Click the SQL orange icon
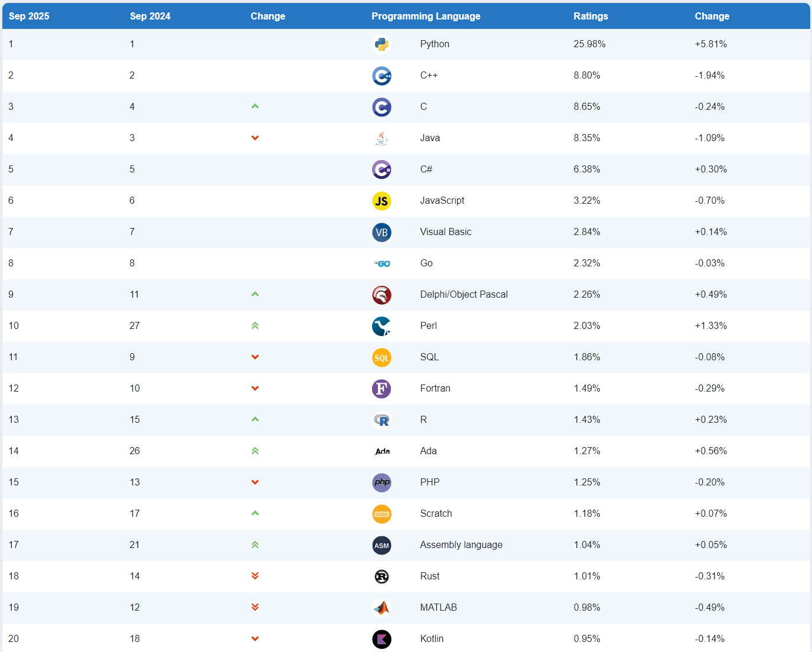The width and height of the screenshot is (812, 652). click(381, 357)
